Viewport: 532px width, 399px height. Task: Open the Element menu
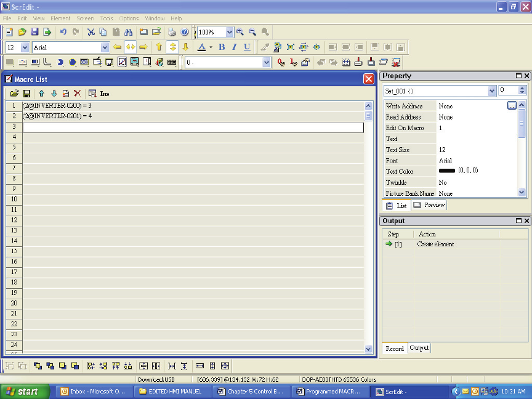(x=60, y=18)
